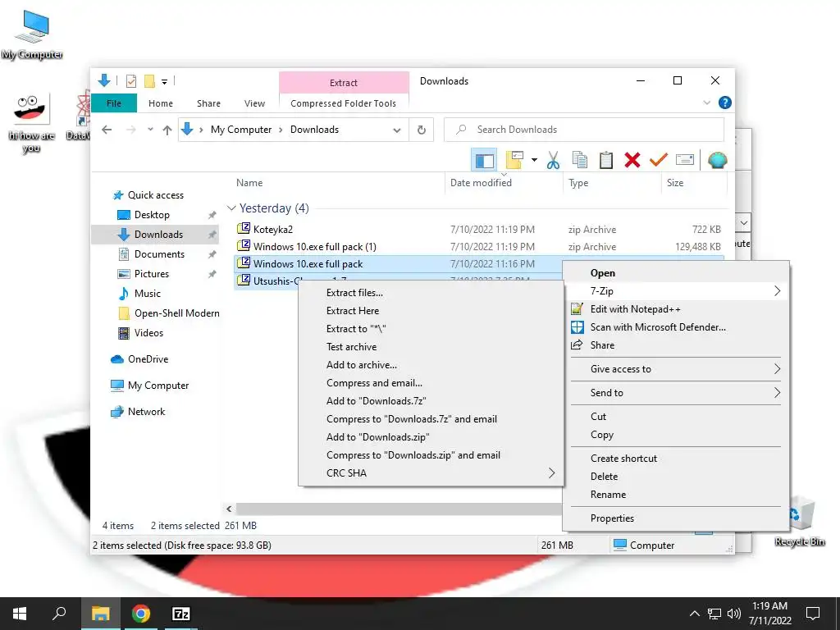Sort by Size column header

point(675,183)
